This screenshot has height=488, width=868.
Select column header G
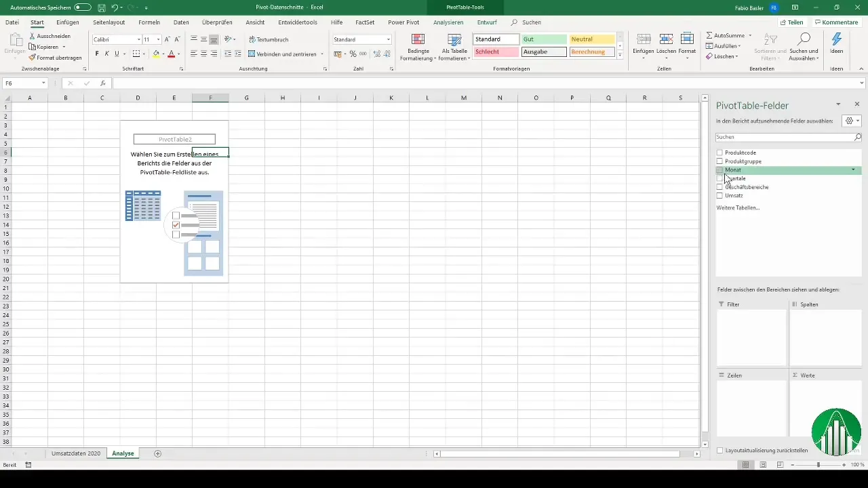(246, 98)
